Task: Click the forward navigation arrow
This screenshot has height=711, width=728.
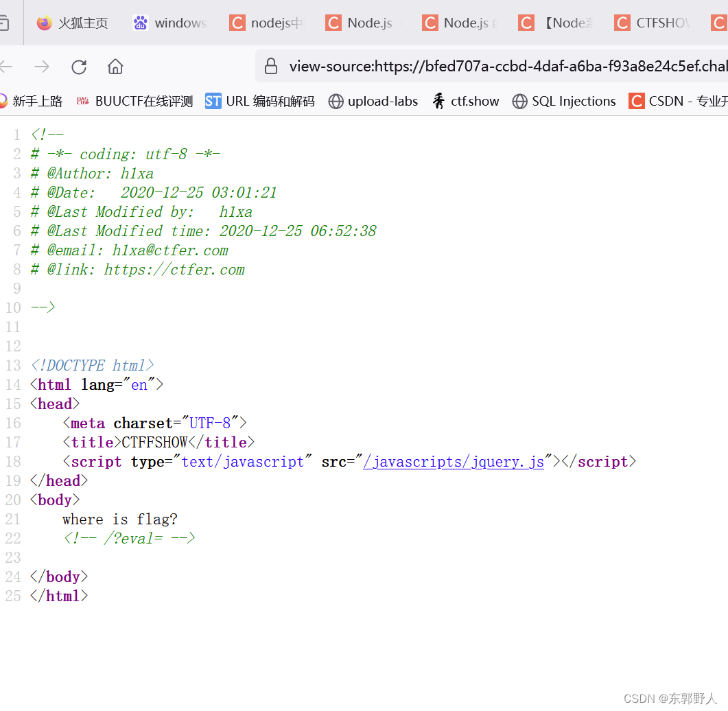Action: tap(41, 67)
